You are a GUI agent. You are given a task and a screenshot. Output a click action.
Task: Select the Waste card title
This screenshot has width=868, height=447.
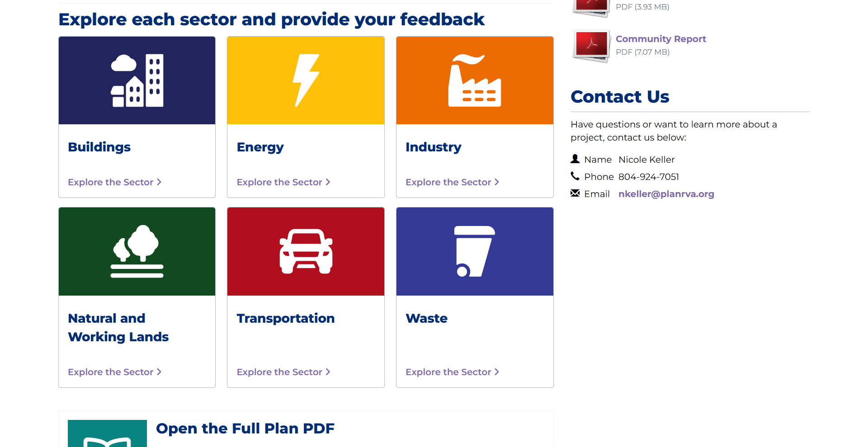pyautogui.click(x=426, y=318)
